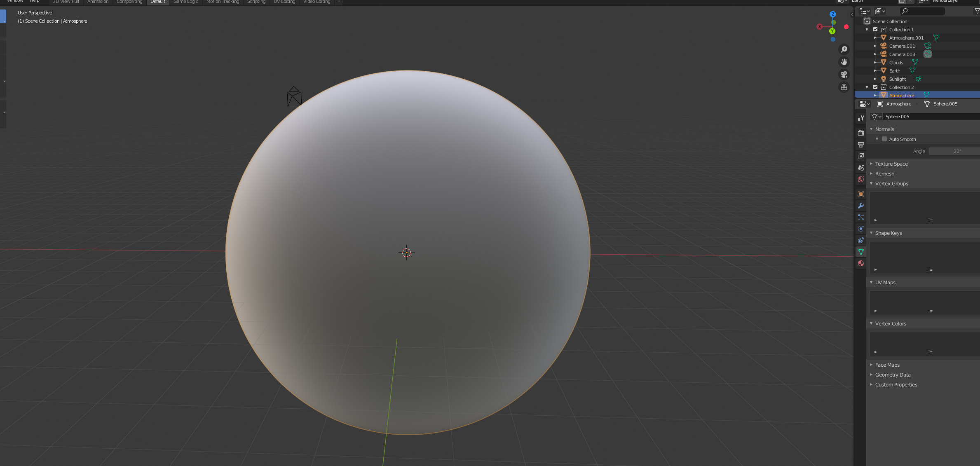Switch to the UV Editing workspace tab
The height and width of the screenshot is (466, 980).
pos(284,2)
